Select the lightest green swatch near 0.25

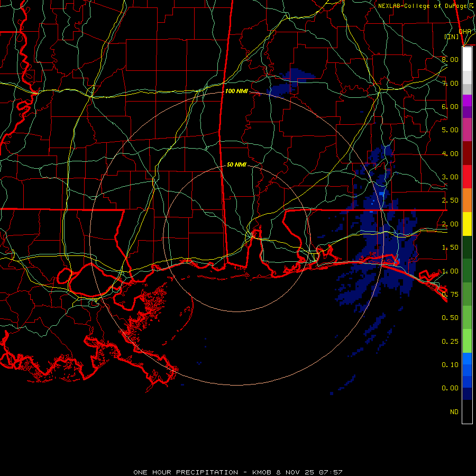[467, 341]
